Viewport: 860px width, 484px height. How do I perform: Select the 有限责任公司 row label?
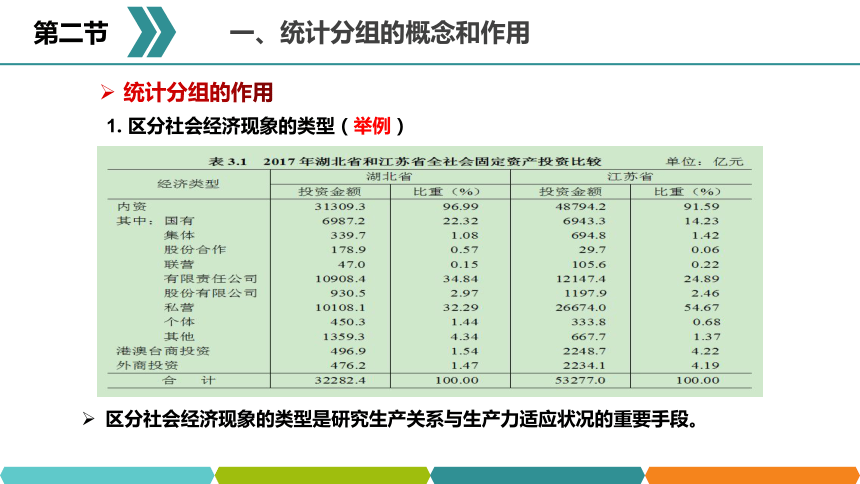tap(211, 278)
